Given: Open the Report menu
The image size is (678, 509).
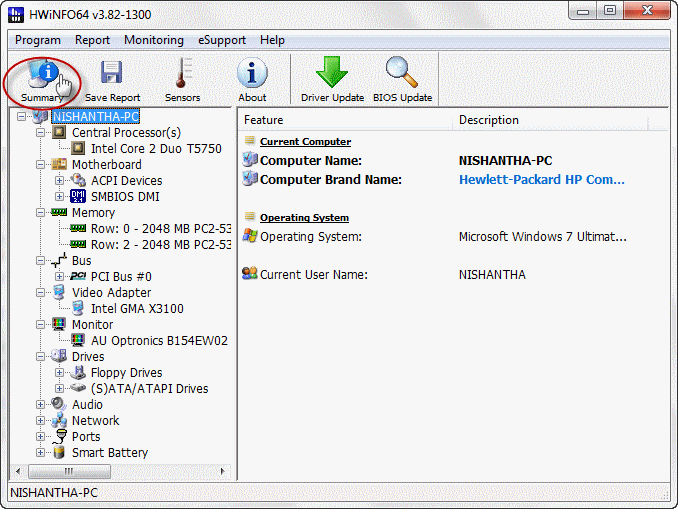Looking at the screenshot, I should (x=92, y=40).
